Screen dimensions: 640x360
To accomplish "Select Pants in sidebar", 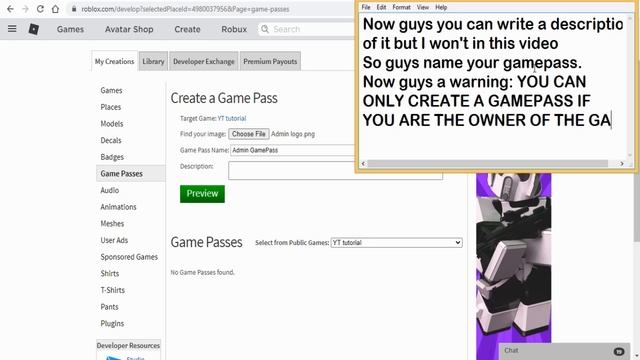I will tap(109, 307).
